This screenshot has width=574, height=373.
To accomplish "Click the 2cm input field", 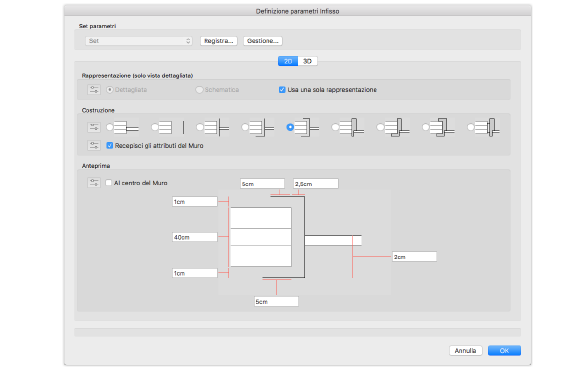I will [x=414, y=257].
